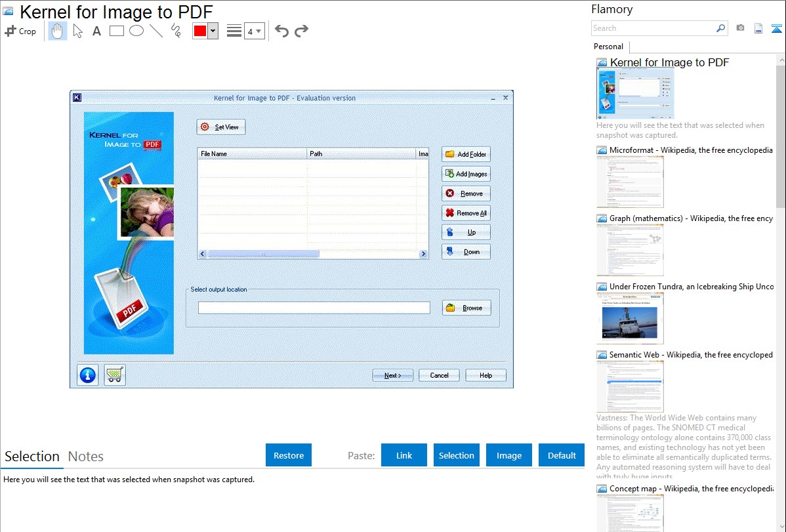Click the Path column header
Image resolution: width=786 pixels, height=532 pixels.
click(x=362, y=153)
